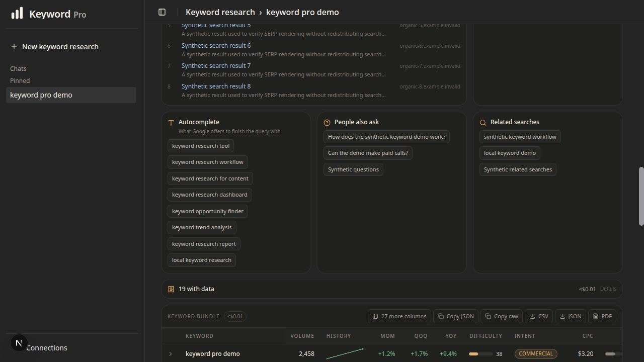Image resolution: width=644 pixels, height=362 pixels.
Task: Click the <$0.01 badge beside KEYWORD.BUNDLE
Action: pyautogui.click(x=235, y=316)
